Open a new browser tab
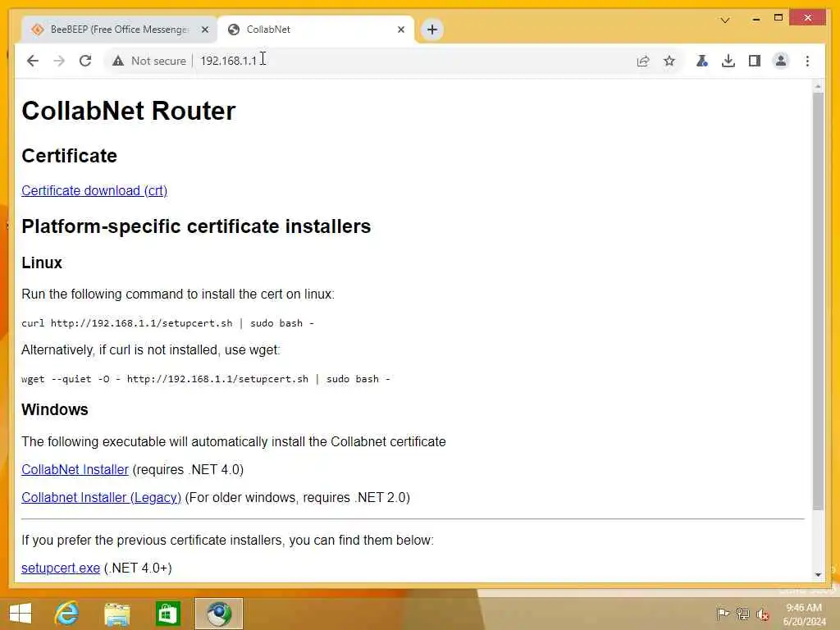Viewport: 840px width, 630px height. point(432,30)
